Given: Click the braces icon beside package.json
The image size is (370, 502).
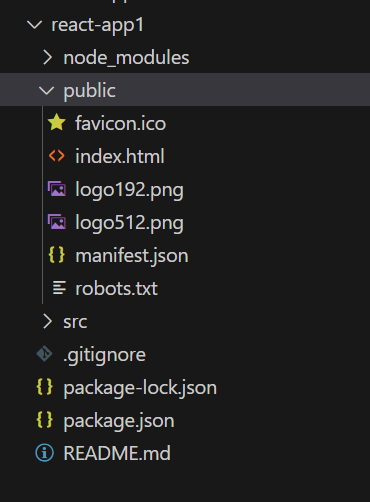Looking at the screenshot, I should [x=44, y=420].
